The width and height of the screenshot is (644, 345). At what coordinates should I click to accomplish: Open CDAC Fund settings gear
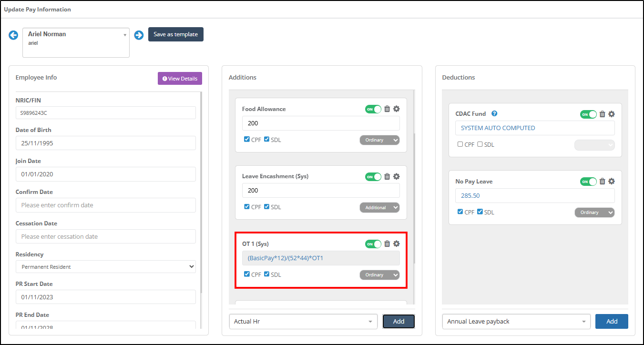pos(612,114)
